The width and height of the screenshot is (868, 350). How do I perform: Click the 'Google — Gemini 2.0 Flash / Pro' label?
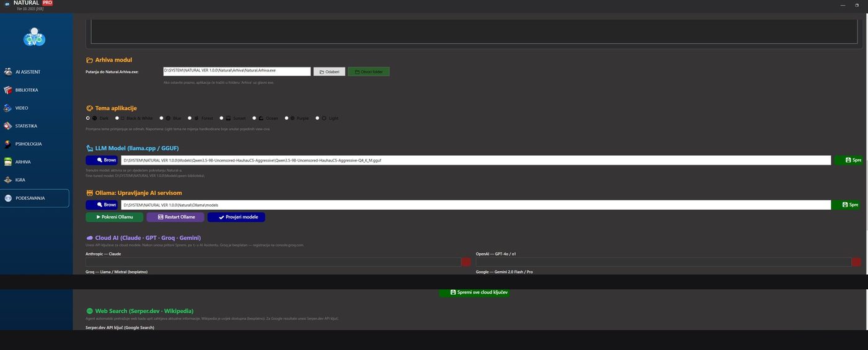click(x=504, y=272)
